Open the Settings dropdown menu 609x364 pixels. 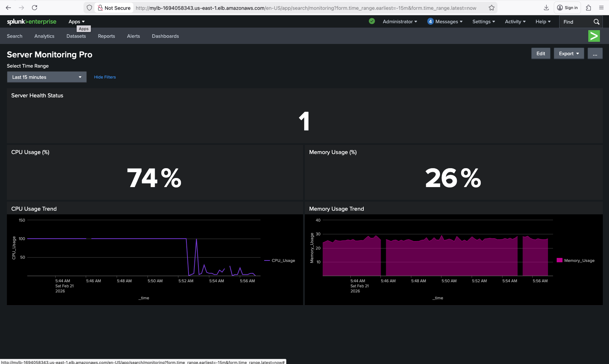484,21
